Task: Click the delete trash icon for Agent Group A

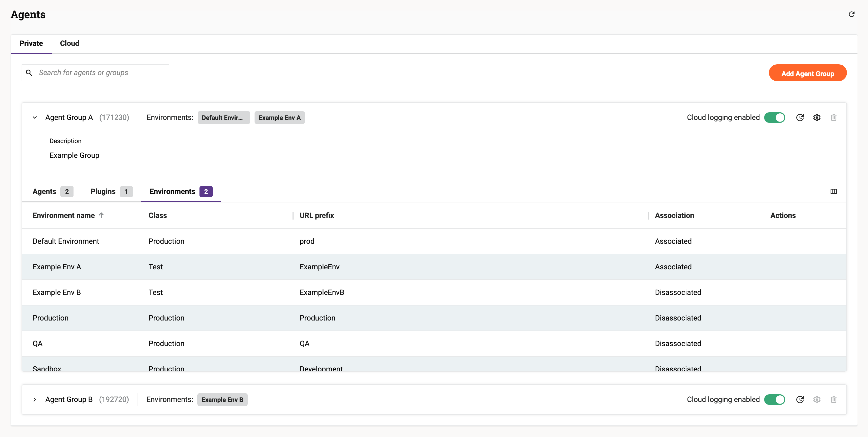Action: [833, 118]
